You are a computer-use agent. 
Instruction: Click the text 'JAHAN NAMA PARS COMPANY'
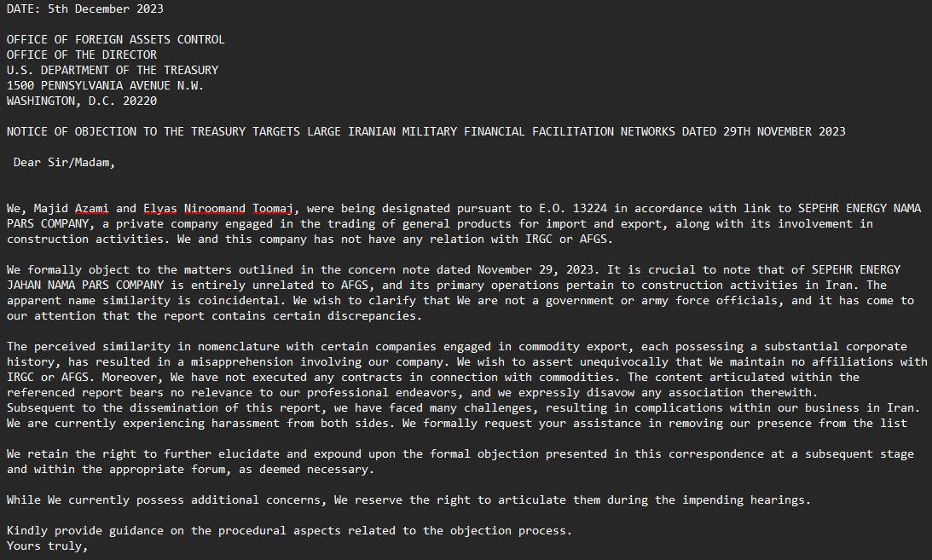[88, 286]
